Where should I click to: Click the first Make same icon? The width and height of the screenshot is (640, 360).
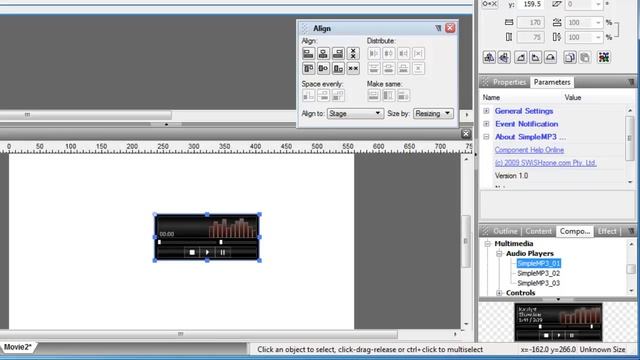pos(373,96)
